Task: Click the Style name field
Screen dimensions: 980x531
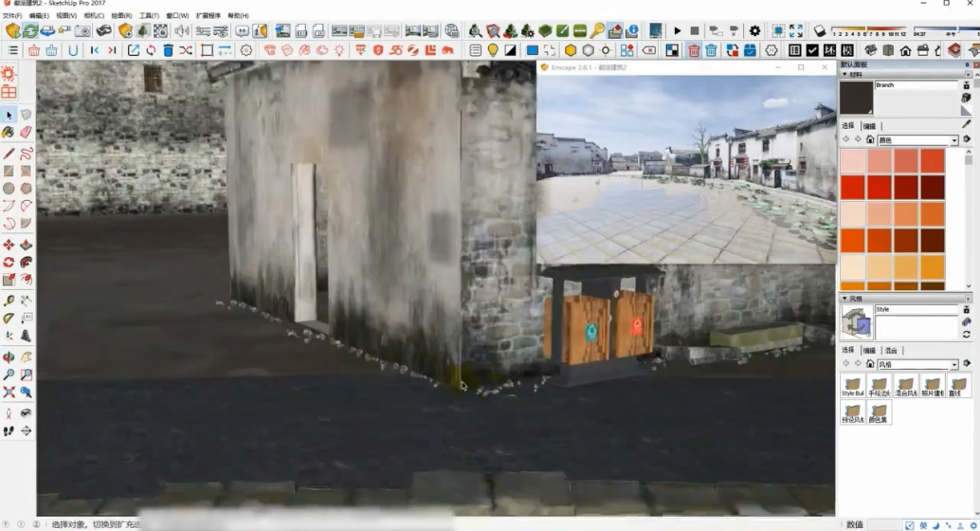Action: [916, 310]
